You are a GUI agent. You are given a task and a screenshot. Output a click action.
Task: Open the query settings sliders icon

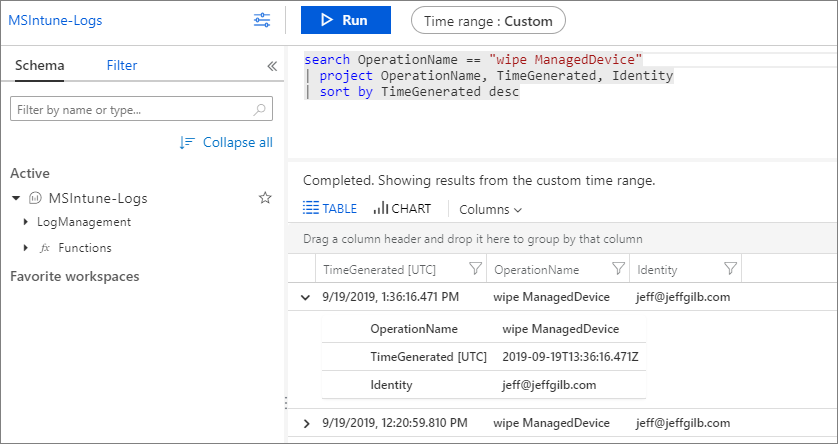pos(262,21)
